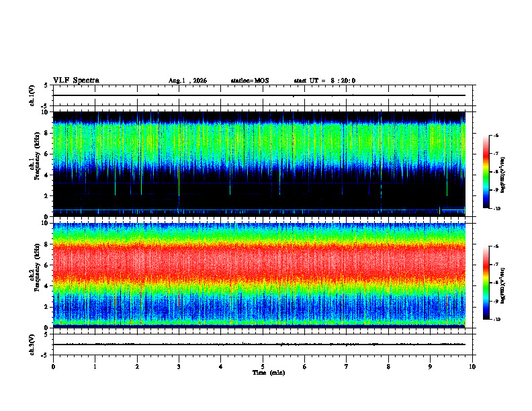The width and height of the screenshot is (532, 411).
Task: Select the "start UT = 8 : 20: 0" text
Action: (324, 81)
